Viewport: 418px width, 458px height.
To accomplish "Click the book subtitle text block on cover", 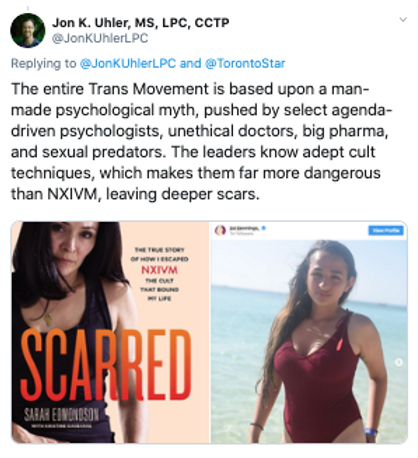I will pyautogui.click(x=159, y=274).
